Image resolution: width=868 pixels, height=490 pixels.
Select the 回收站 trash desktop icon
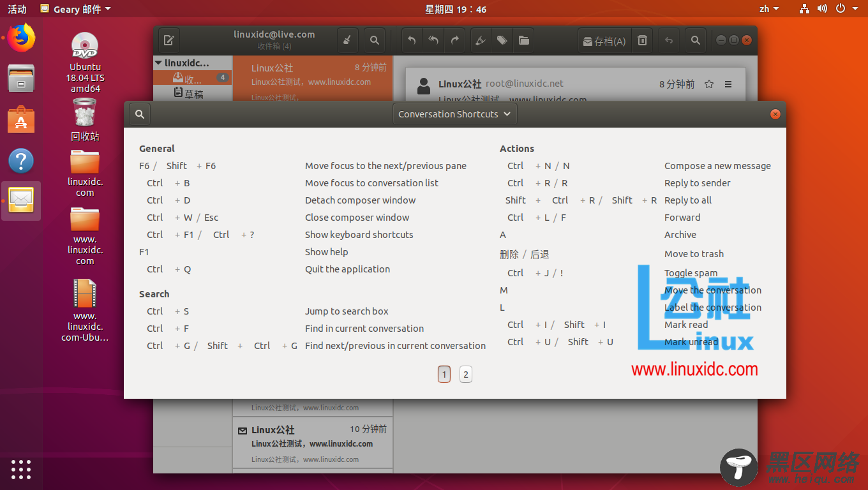[x=85, y=120]
